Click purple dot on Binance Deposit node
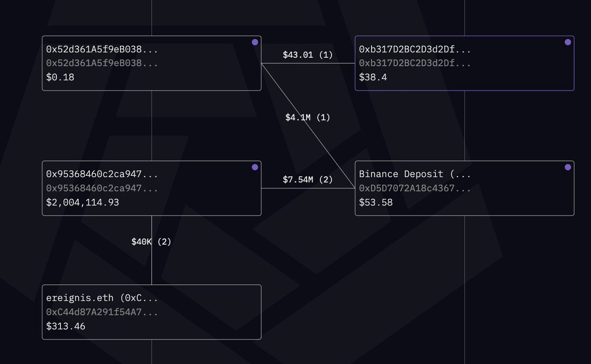Image resolution: width=591 pixels, height=364 pixels. 568,167
